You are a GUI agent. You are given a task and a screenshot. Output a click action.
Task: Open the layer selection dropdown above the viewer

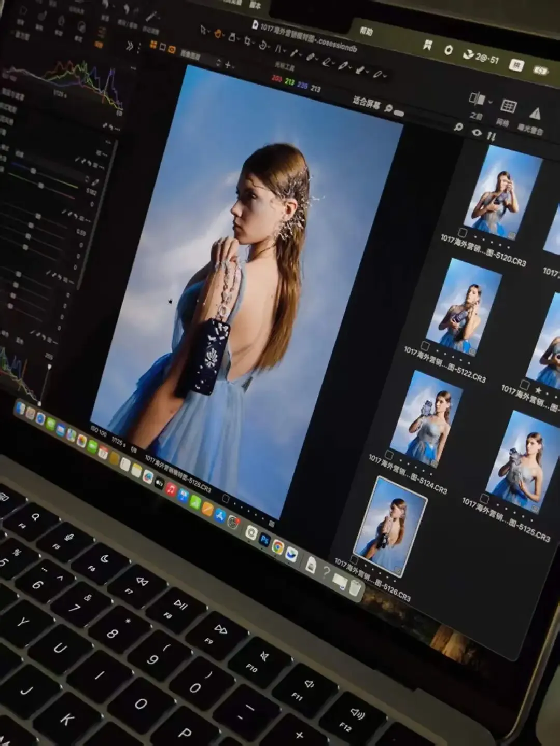pos(200,58)
